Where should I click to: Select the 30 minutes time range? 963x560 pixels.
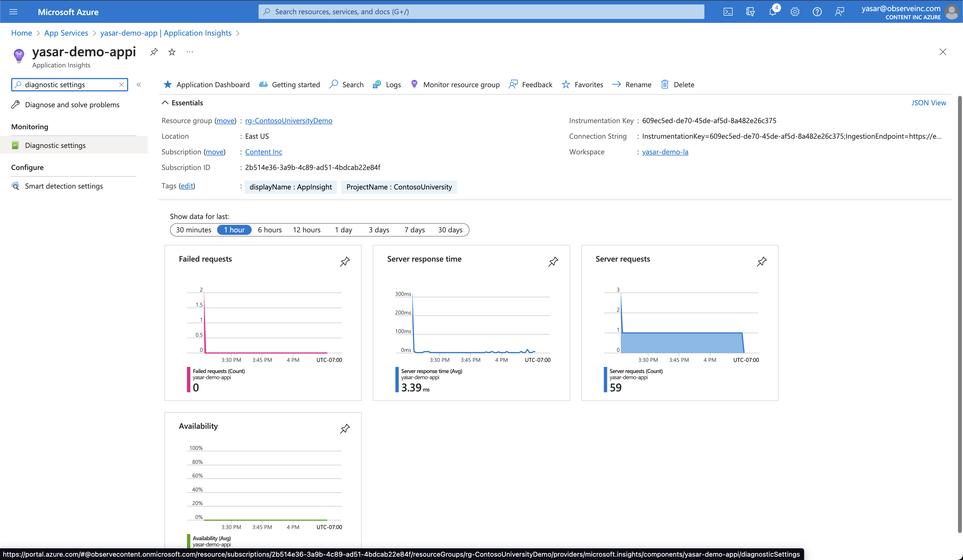click(x=193, y=230)
